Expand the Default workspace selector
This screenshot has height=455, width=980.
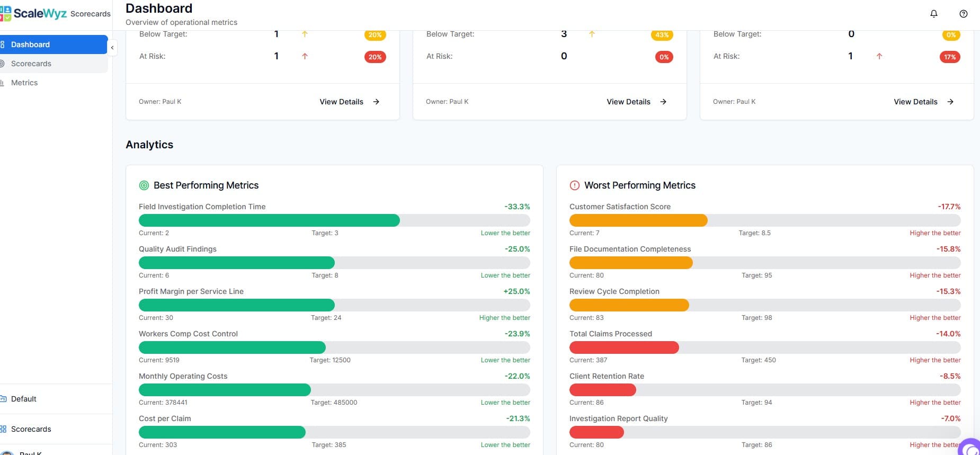[24, 399]
